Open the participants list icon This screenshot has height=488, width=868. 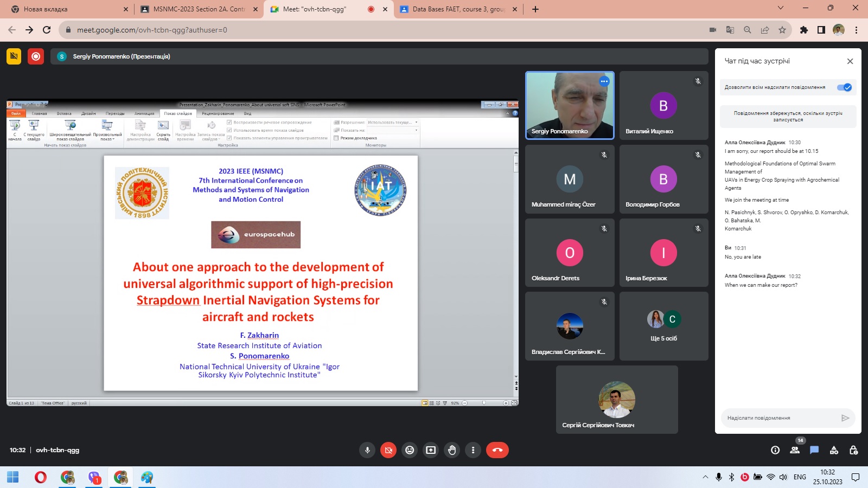tap(795, 450)
